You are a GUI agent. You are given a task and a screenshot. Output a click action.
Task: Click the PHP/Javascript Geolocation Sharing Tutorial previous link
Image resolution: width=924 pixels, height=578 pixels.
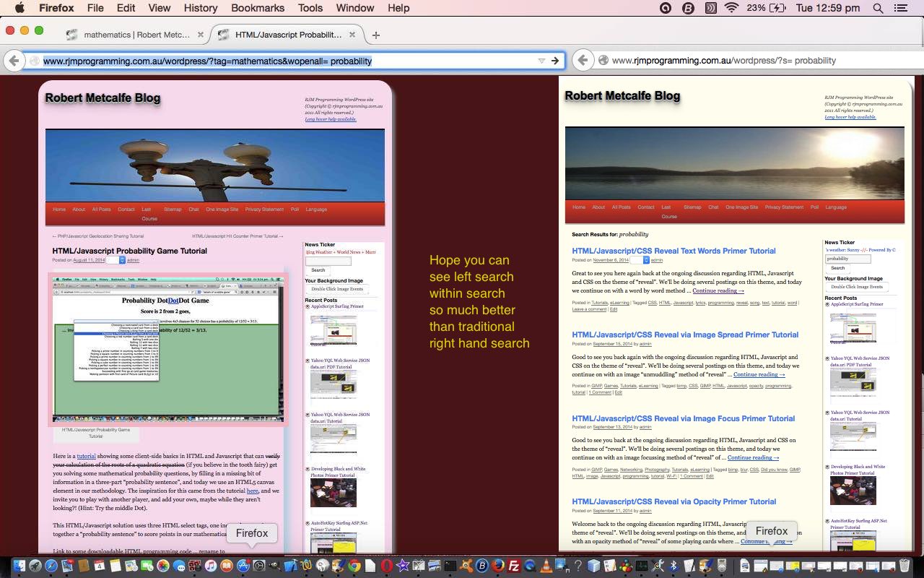coord(97,236)
